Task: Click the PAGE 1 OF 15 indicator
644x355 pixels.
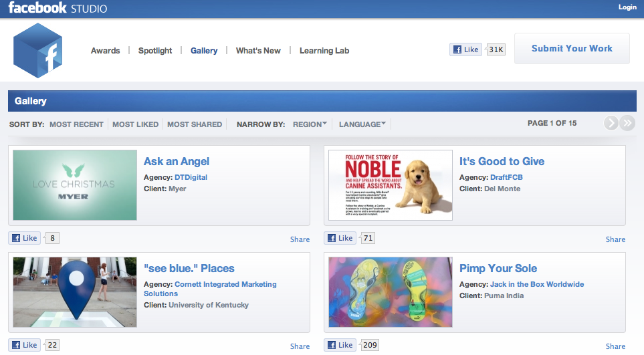Action: pyautogui.click(x=552, y=123)
